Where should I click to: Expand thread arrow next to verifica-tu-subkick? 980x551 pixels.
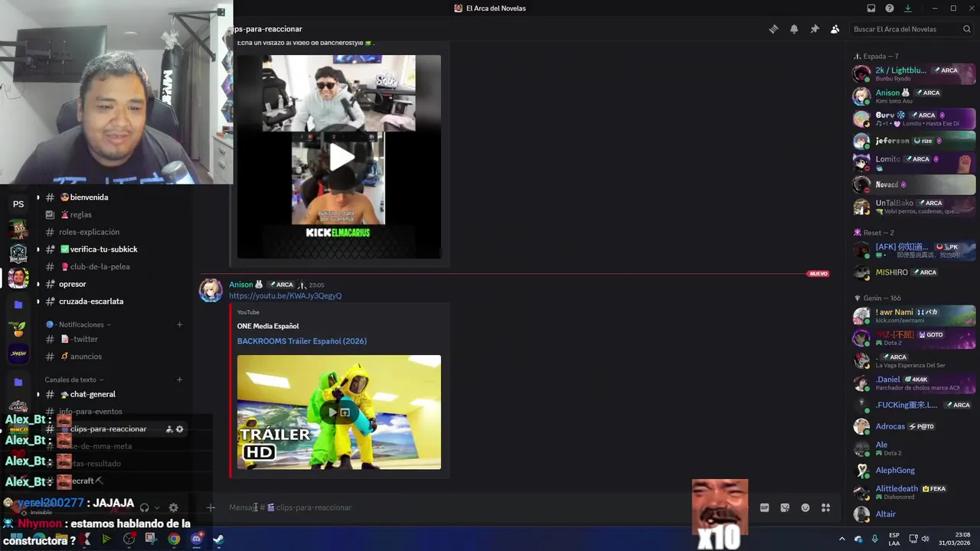click(x=38, y=249)
